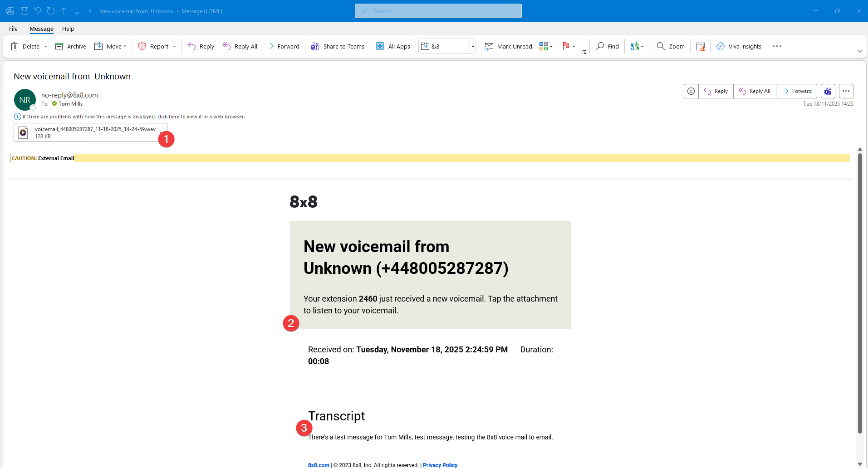Screen dimensions: 868x468
Task: Expand the Report dropdown arrow
Action: click(x=174, y=46)
